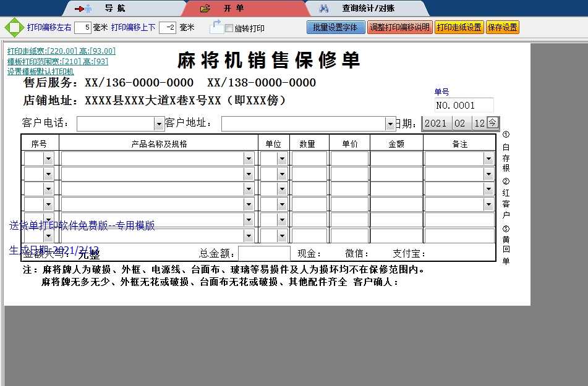Click the 批量设置字体 button
Image resolution: width=588 pixels, height=386 pixels.
coord(335,27)
